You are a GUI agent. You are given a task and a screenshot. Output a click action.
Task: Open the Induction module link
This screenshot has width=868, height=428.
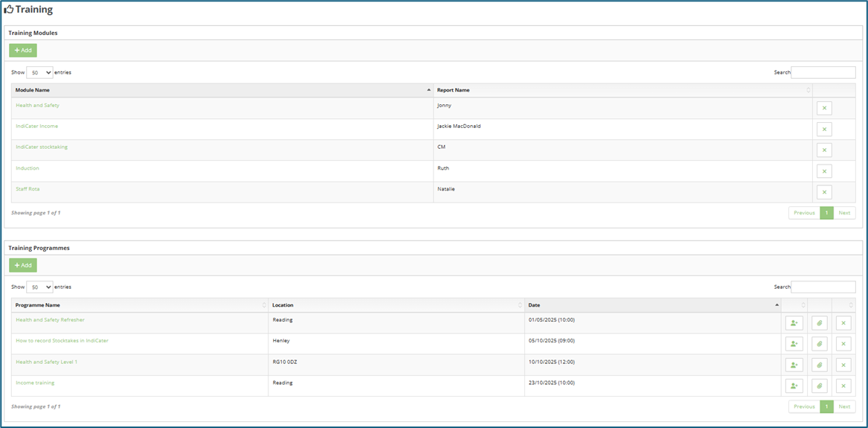pyautogui.click(x=28, y=168)
